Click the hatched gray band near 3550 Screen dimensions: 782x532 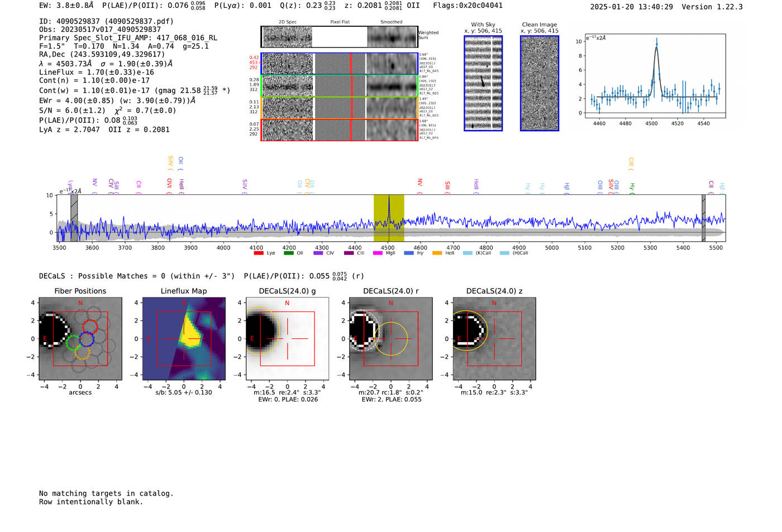click(74, 218)
